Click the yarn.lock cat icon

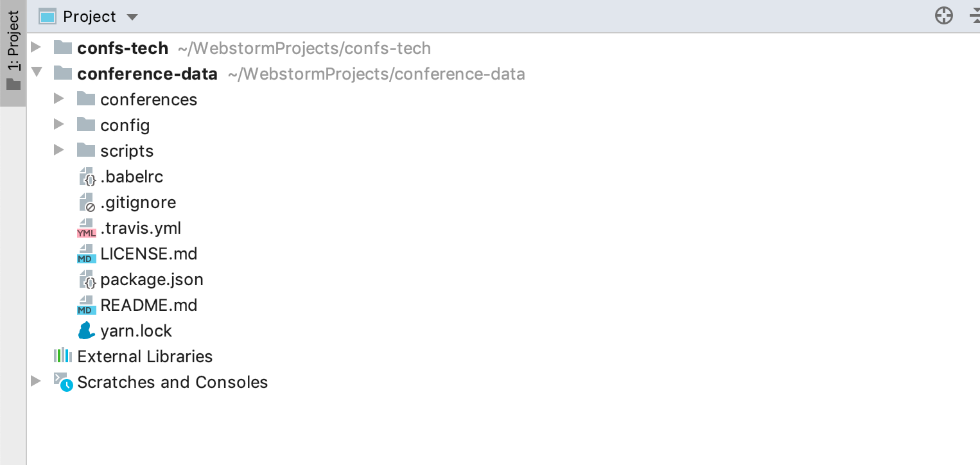point(86,331)
